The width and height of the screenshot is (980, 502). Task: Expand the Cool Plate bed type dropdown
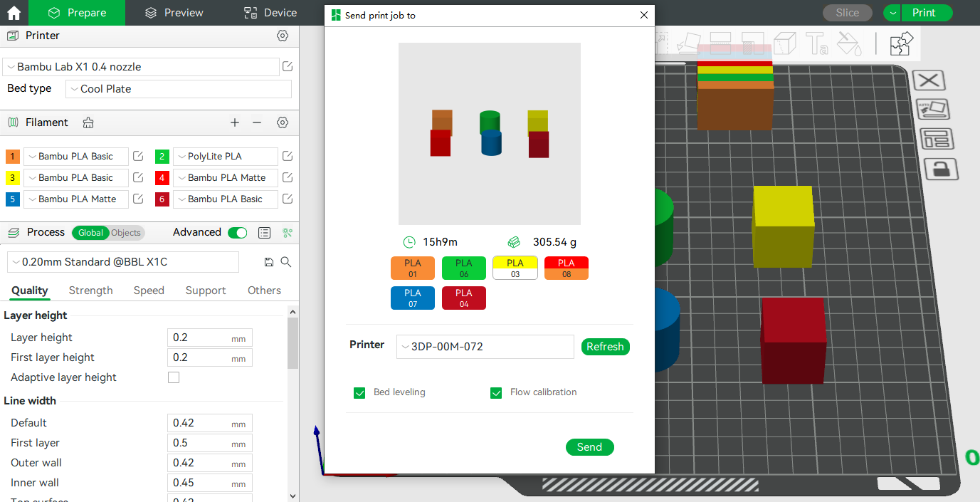pos(178,89)
